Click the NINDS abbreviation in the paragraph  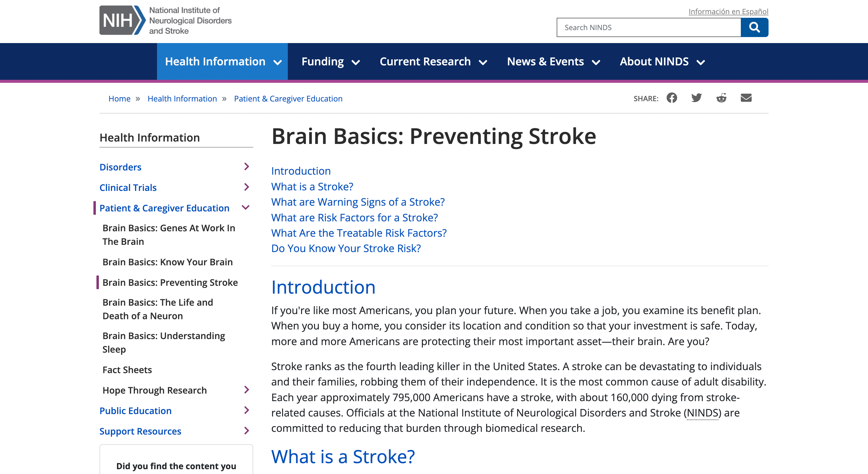point(703,413)
